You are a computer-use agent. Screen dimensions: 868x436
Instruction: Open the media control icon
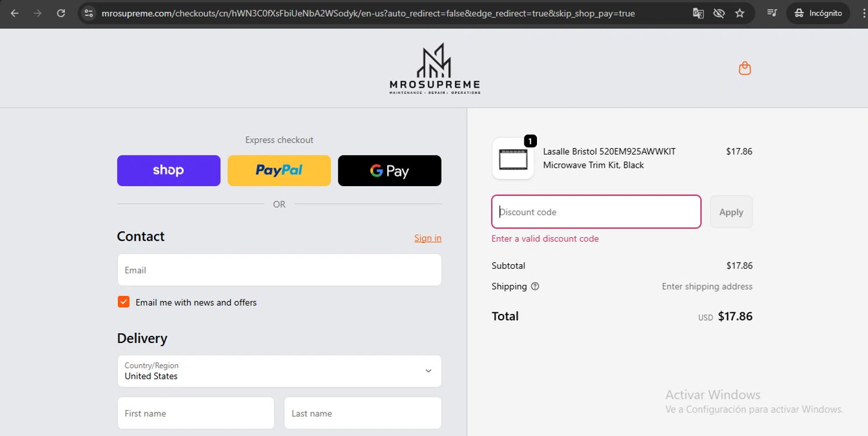pos(771,13)
